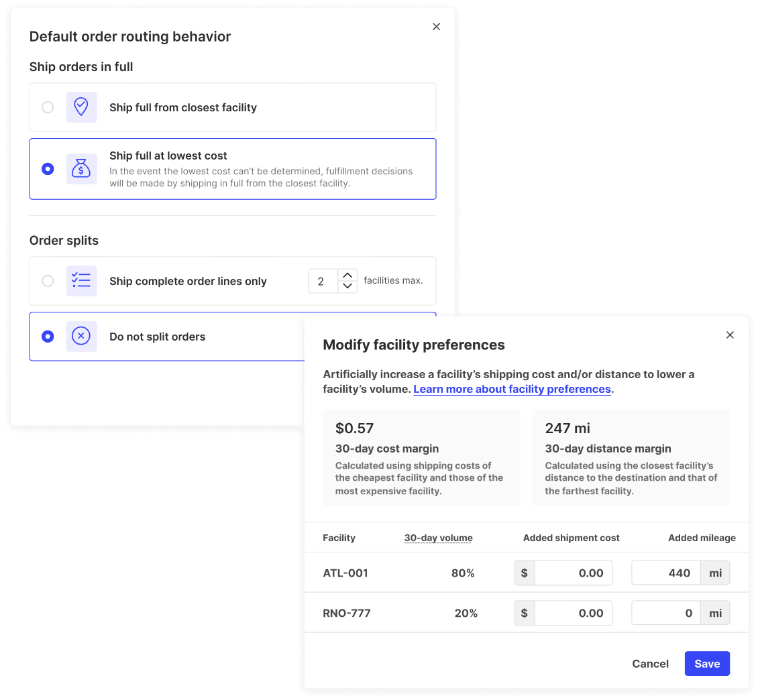Click the Ship orders in full section heading
The image size is (758, 700).
coord(81,66)
